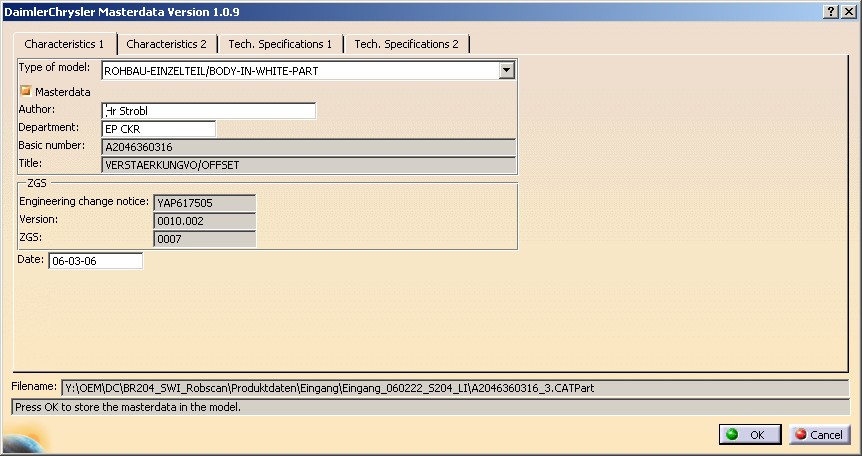Click the 'Date:' label
The image size is (862, 456).
[31, 259]
